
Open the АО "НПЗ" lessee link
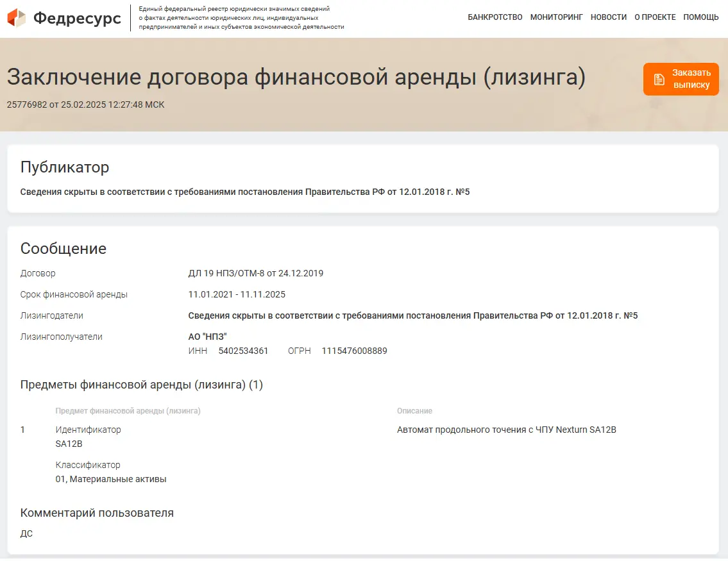click(208, 337)
